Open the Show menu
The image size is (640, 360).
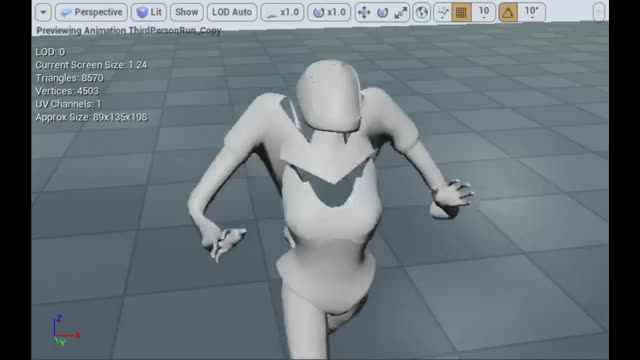pyautogui.click(x=187, y=12)
